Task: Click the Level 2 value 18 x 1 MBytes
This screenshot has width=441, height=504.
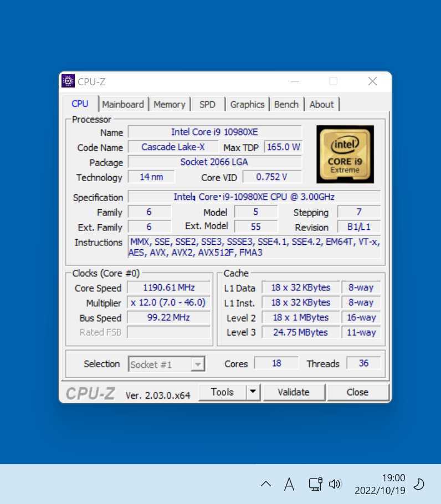Action: pyautogui.click(x=301, y=317)
